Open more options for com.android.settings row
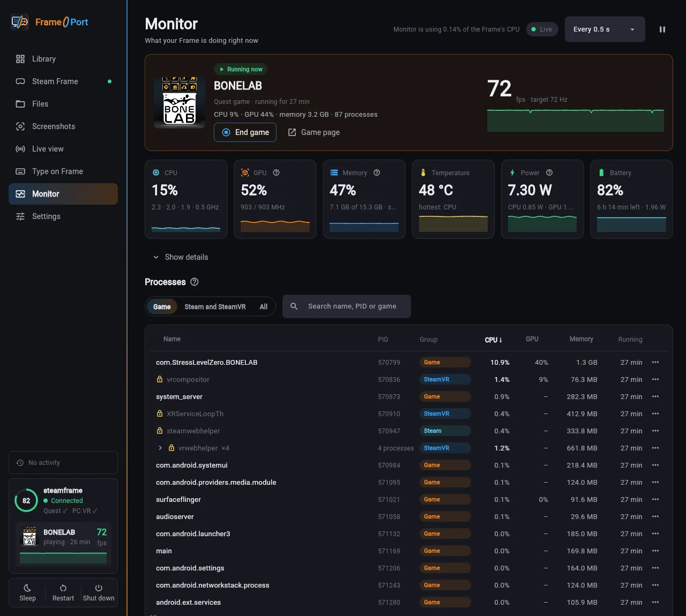The image size is (686, 616). pyautogui.click(x=655, y=568)
